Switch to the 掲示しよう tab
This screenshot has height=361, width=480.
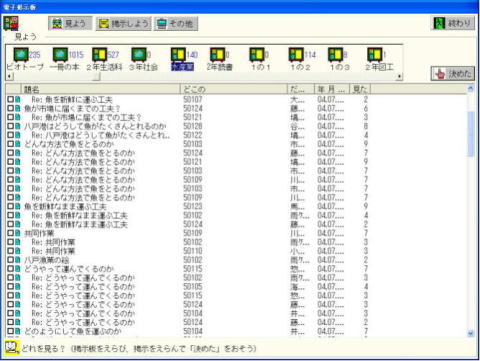point(124,23)
